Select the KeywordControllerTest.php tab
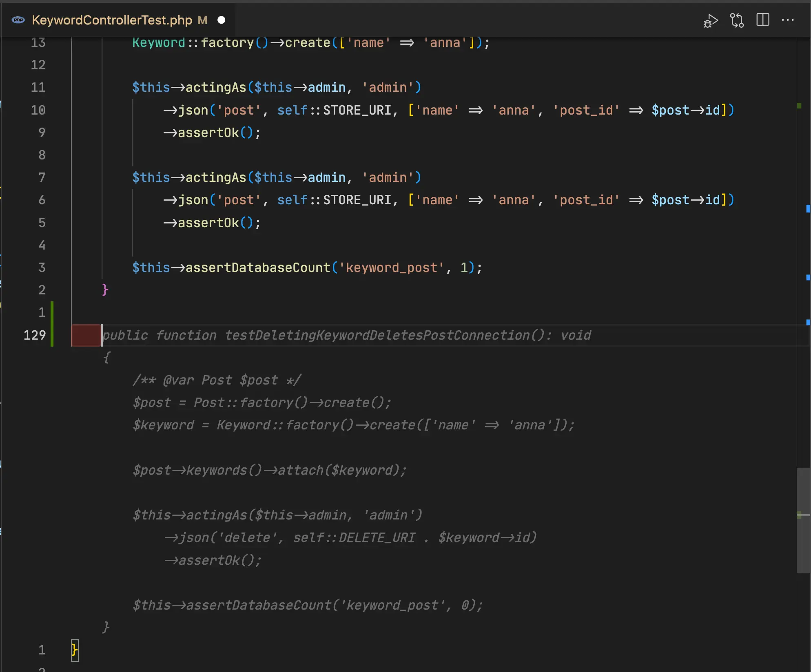 (112, 20)
